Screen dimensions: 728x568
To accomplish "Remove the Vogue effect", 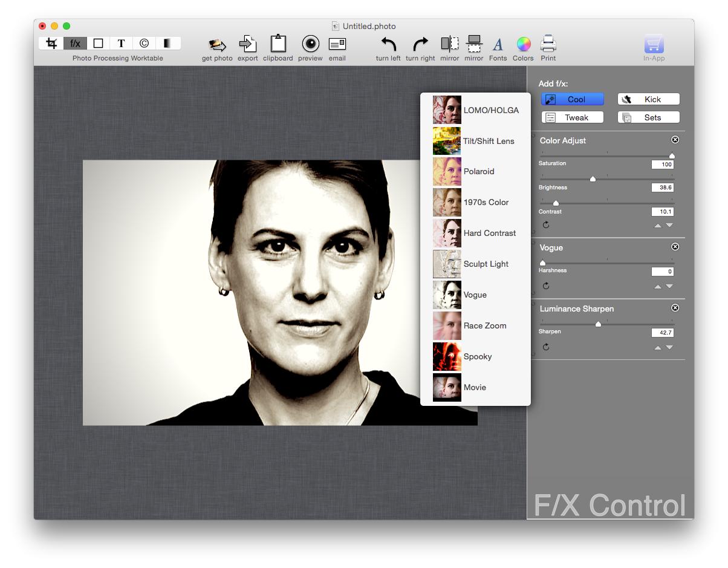I will coord(675,247).
